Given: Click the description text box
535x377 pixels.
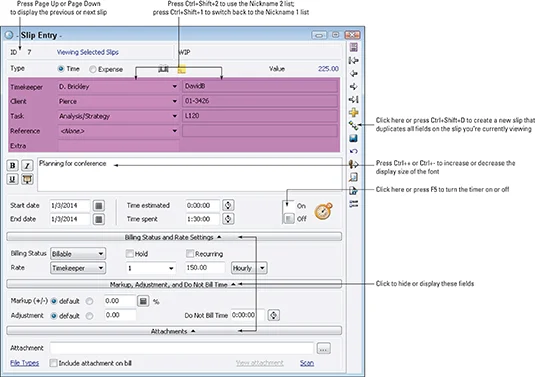Looking at the screenshot, I should pyautogui.click(x=189, y=174).
